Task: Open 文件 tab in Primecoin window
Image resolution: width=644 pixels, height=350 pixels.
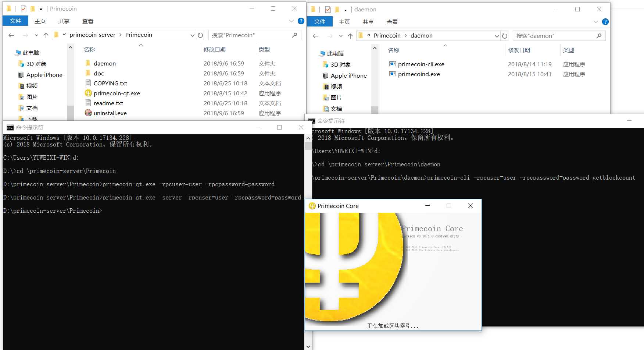Action: click(x=15, y=21)
